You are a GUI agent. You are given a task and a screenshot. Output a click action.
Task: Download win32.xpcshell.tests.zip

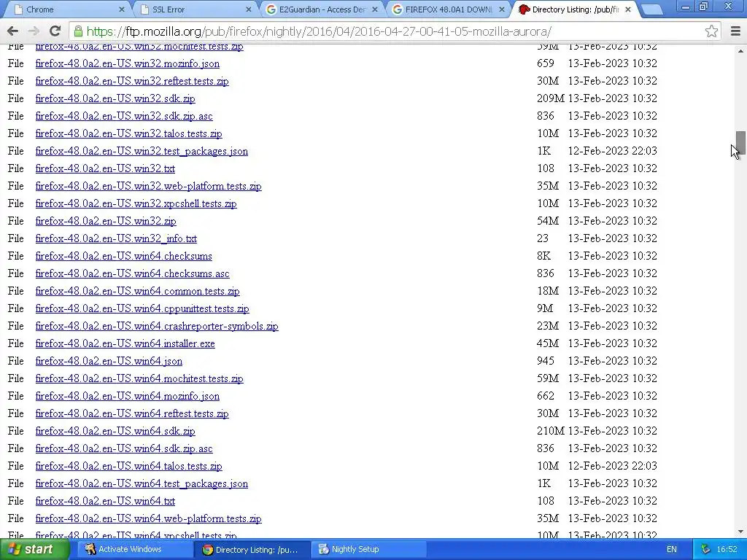click(x=136, y=204)
